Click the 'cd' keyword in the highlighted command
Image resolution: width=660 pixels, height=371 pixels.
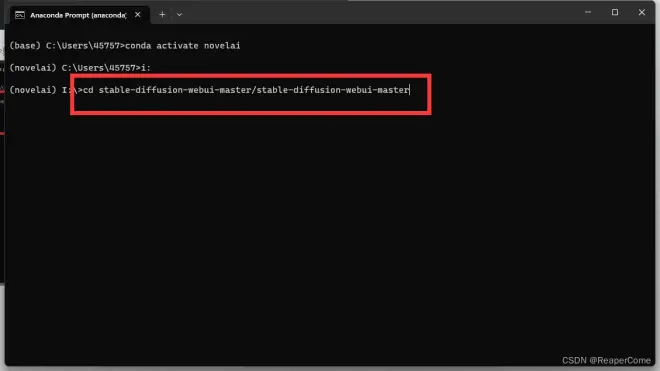tap(88, 90)
